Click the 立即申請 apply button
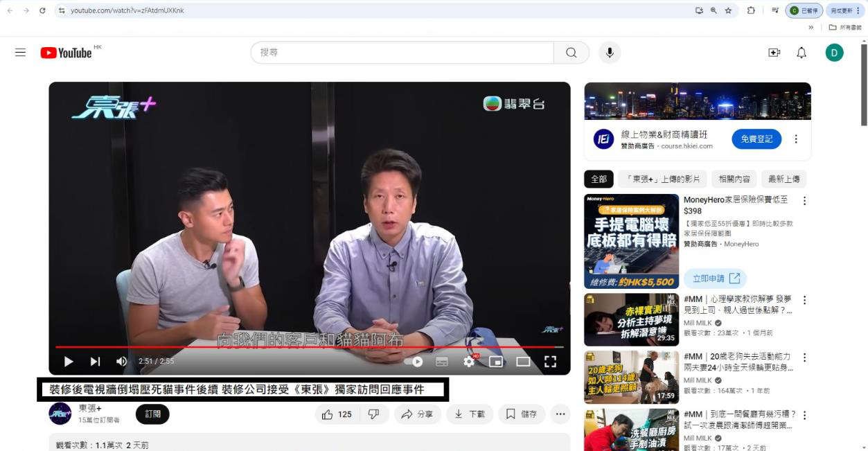The image size is (868, 451). 716,278
